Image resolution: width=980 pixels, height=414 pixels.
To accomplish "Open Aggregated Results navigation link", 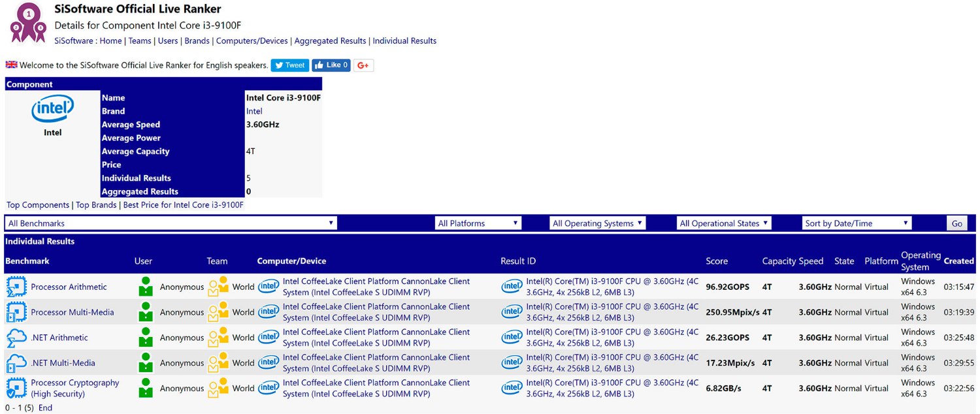I will pyautogui.click(x=330, y=40).
